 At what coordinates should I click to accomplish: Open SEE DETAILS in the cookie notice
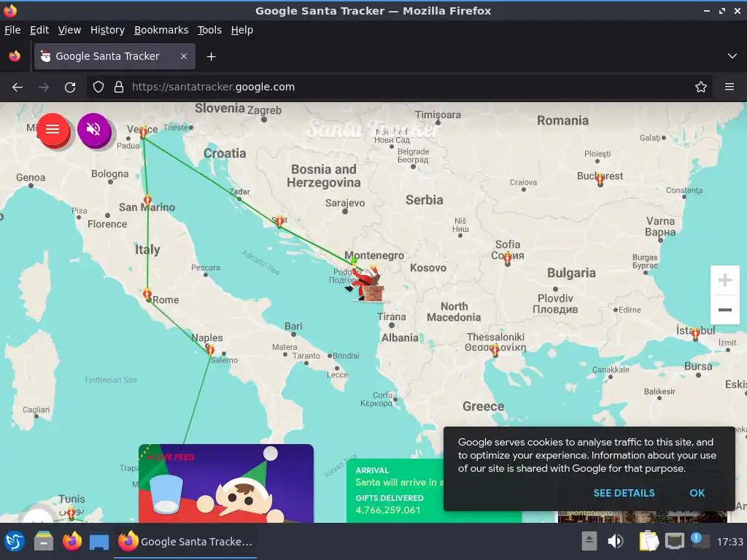624,493
